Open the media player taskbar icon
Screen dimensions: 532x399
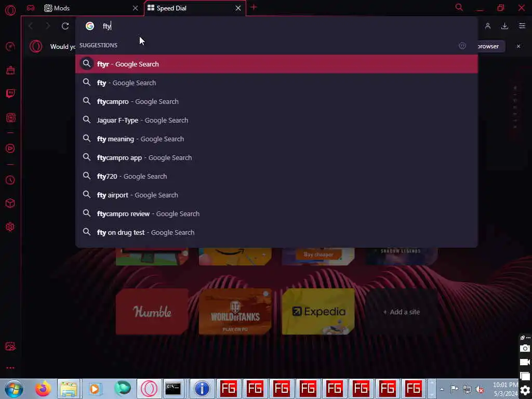tap(95, 389)
